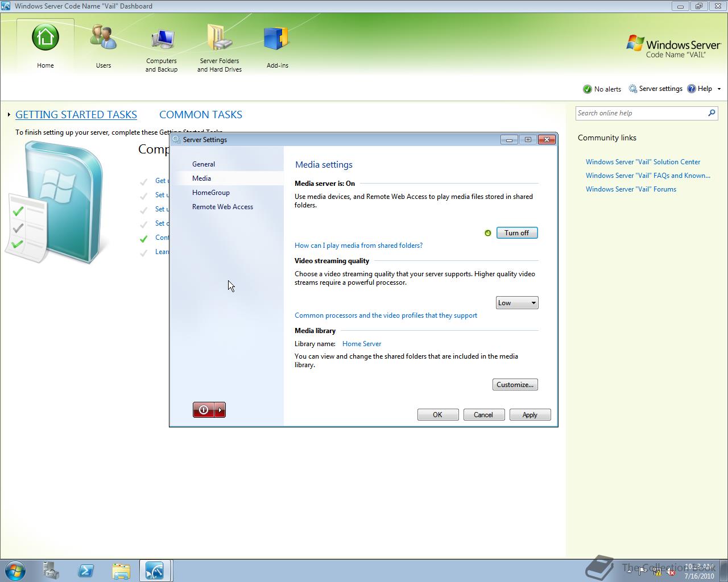
Task: Cancel the Server Settings dialog
Action: 484,415
